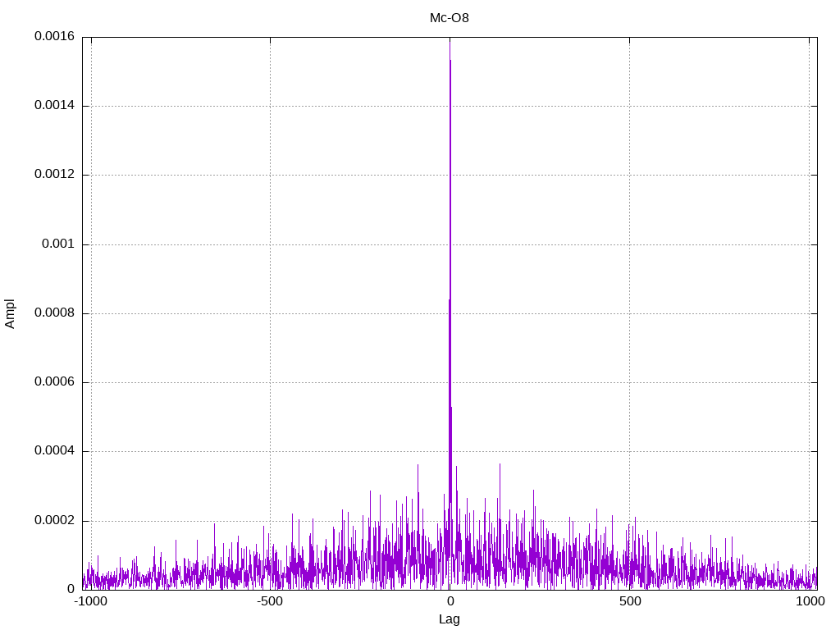Click grid intersection of lag -500 and 0.0008
840x630 pixels.
[x=270, y=313]
